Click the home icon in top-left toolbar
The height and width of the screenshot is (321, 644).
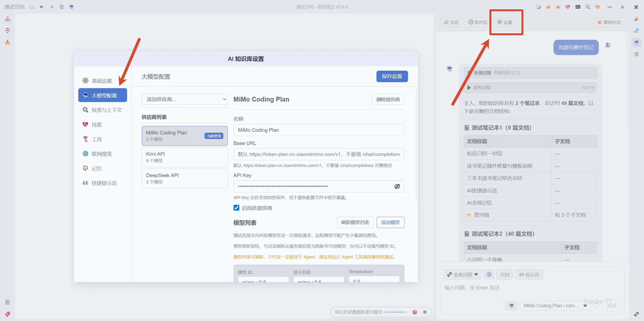[x=62, y=7]
